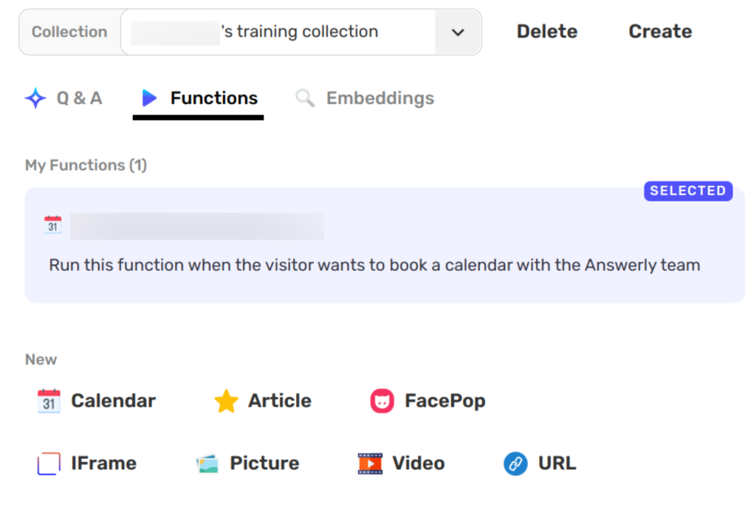
Task: Select the calendar booking function card
Action: pos(384,264)
